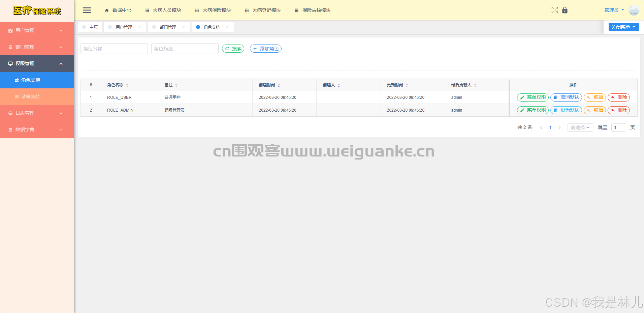The height and width of the screenshot is (313, 644).
Task: Click the 搜索 button
Action: tap(233, 49)
